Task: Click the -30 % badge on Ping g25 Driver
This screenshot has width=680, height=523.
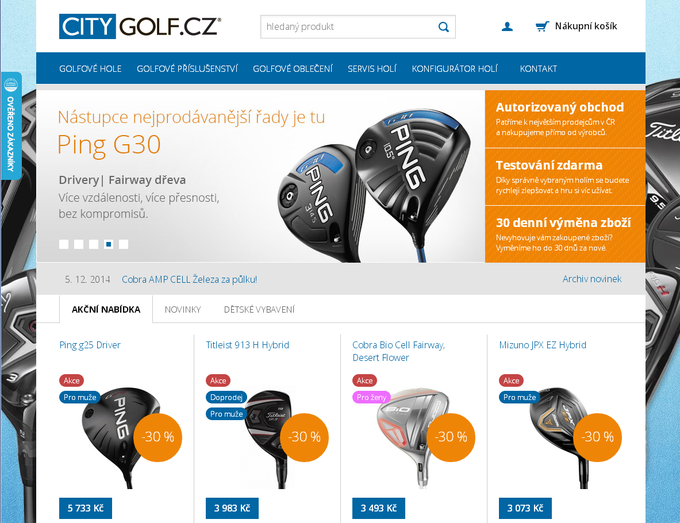Action: [158, 437]
